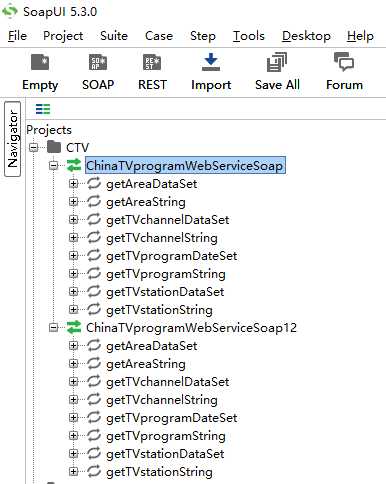Select Soap12 getAreaDataSet label
The height and width of the screenshot is (484, 386).
(x=152, y=346)
